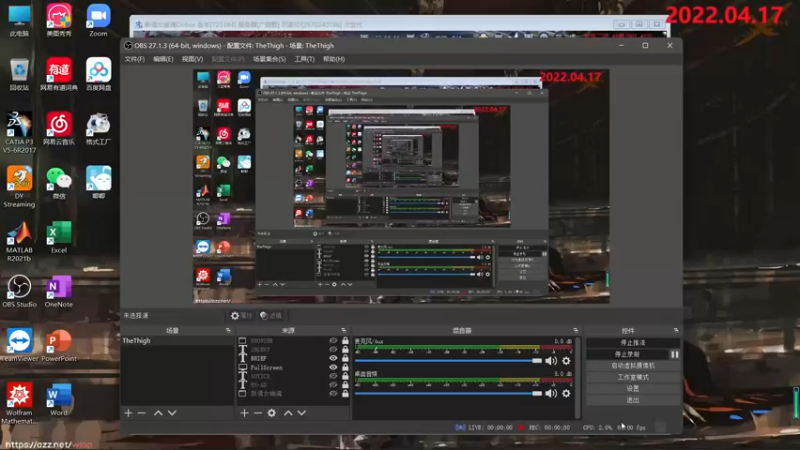Click the 工作室模式 studio mode button
The width and height of the screenshot is (800, 450).
tap(633, 377)
